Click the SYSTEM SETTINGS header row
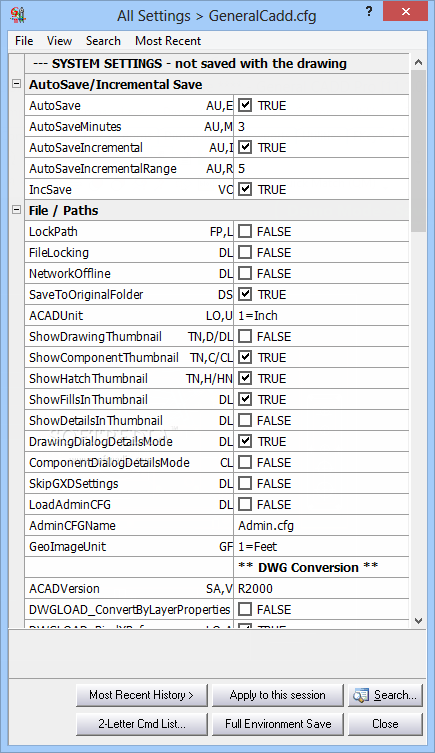Screen dimensions: 435x753 (x=217, y=63)
